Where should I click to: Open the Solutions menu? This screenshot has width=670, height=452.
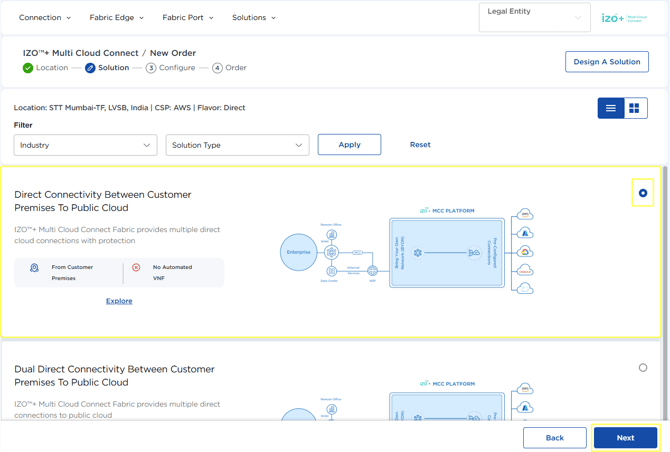coord(254,18)
